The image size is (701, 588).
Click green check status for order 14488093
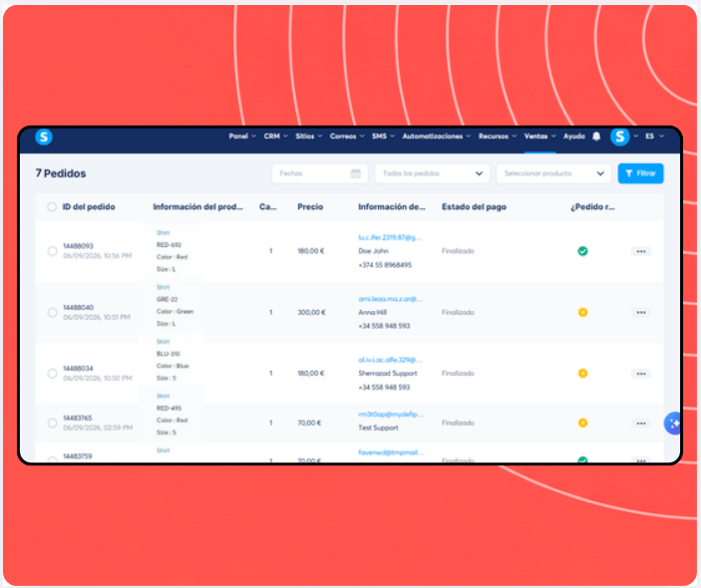tap(582, 251)
